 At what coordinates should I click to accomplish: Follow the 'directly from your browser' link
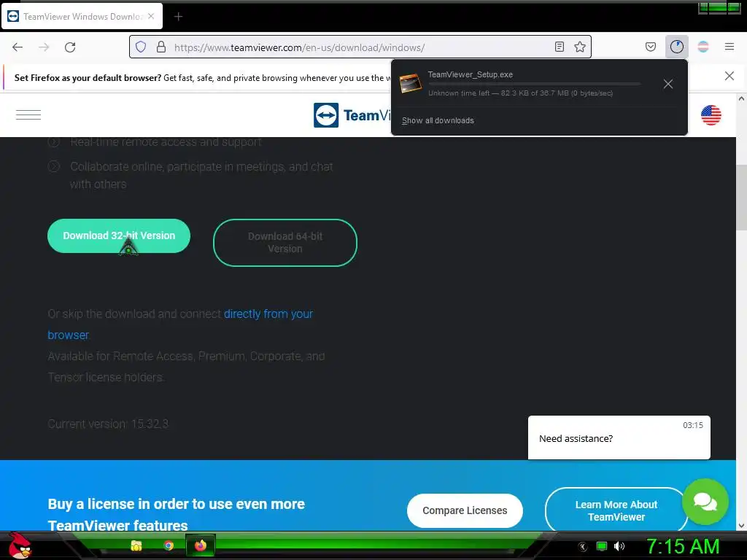(180, 324)
